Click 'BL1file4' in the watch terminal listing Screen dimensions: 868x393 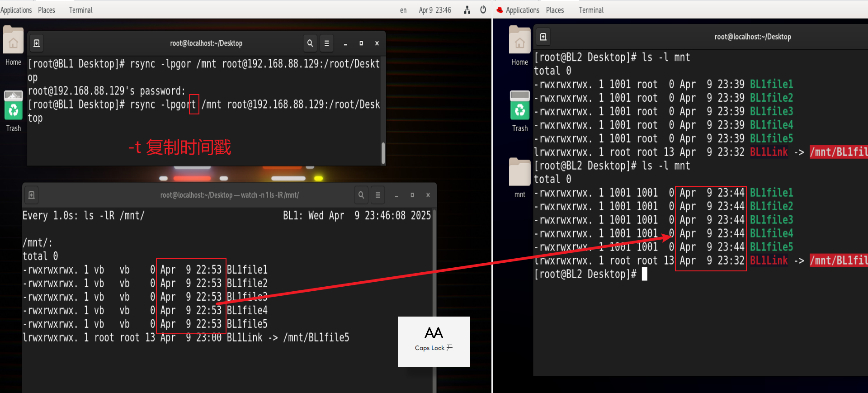click(x=247, y=311)
